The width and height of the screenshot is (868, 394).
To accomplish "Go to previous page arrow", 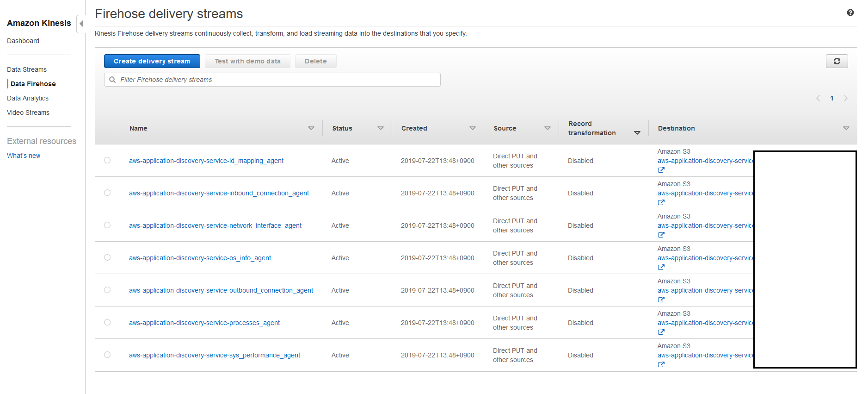I will [818, 98].
